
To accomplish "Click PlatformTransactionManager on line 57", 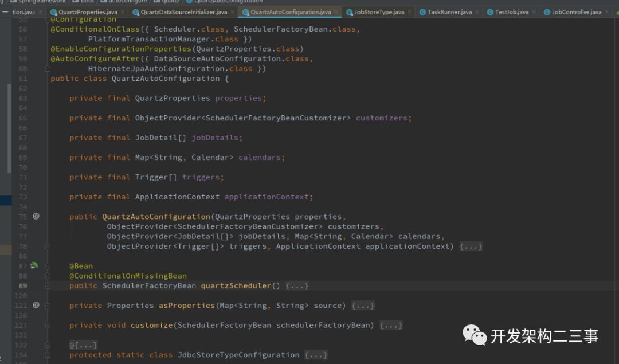I will pos(149,38).
